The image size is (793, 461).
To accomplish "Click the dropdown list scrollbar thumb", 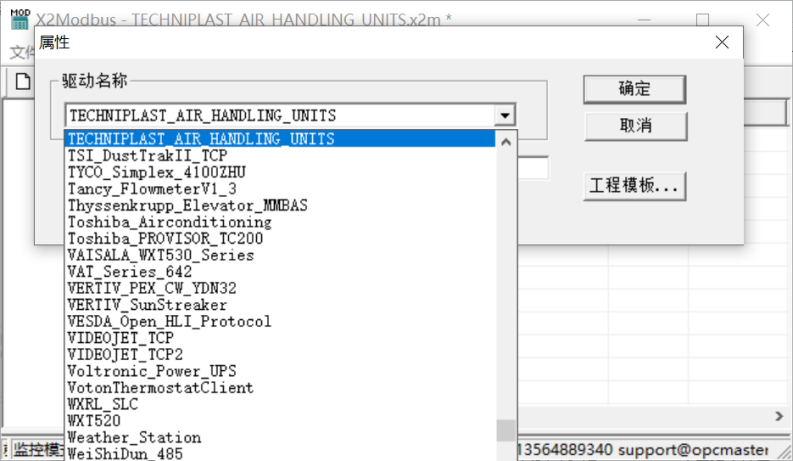I will pyautogui.click(x=506, y=430).
